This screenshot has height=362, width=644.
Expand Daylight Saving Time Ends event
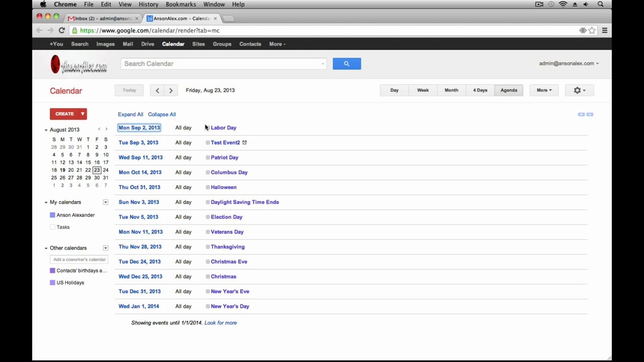coord(208,202)
